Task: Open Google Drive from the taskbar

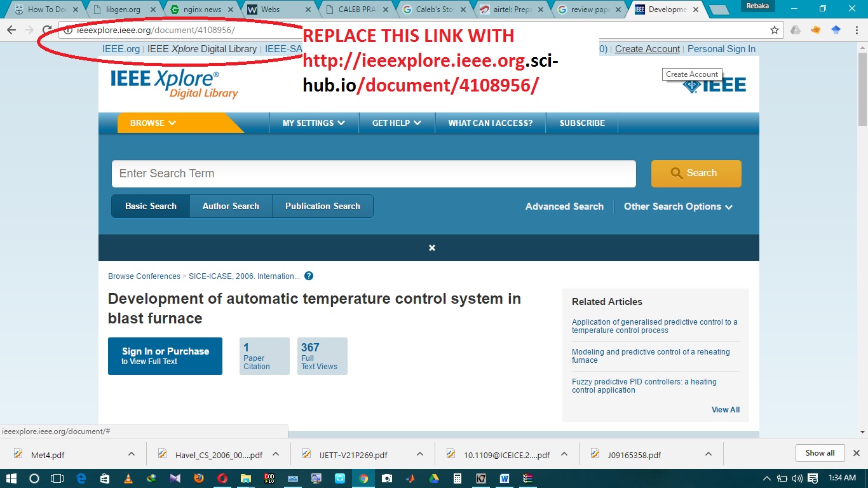Action: 434,478
